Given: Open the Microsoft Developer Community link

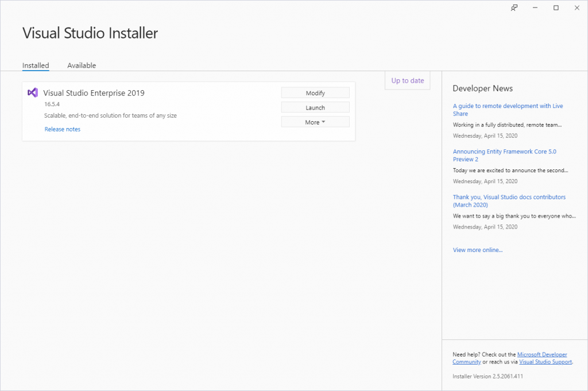Looking at the screenshot, I should coord(510,358).
